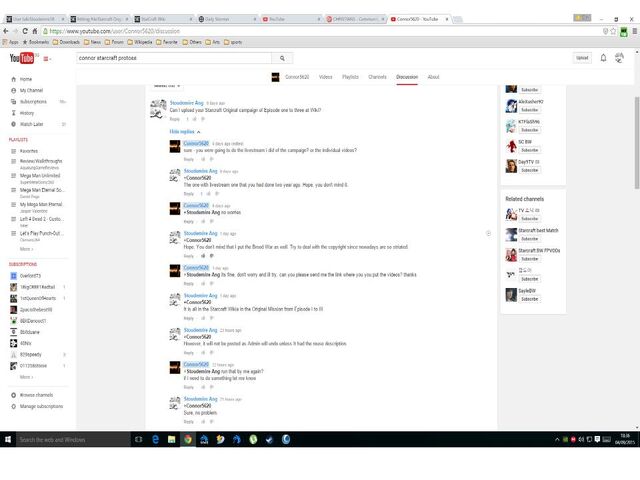Click the Browse channels icon

click(13, 395)
